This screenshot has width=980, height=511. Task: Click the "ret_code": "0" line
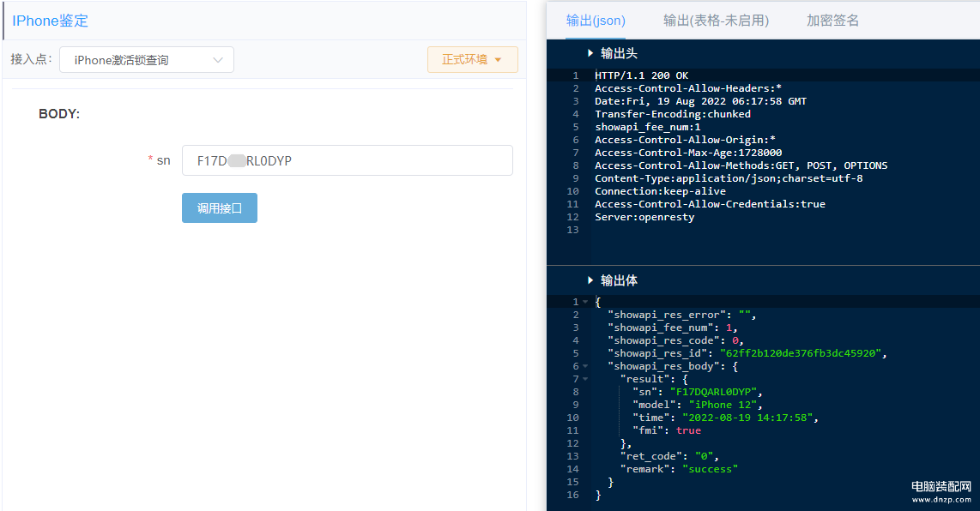pyautogui.click(x=669, y=457)
